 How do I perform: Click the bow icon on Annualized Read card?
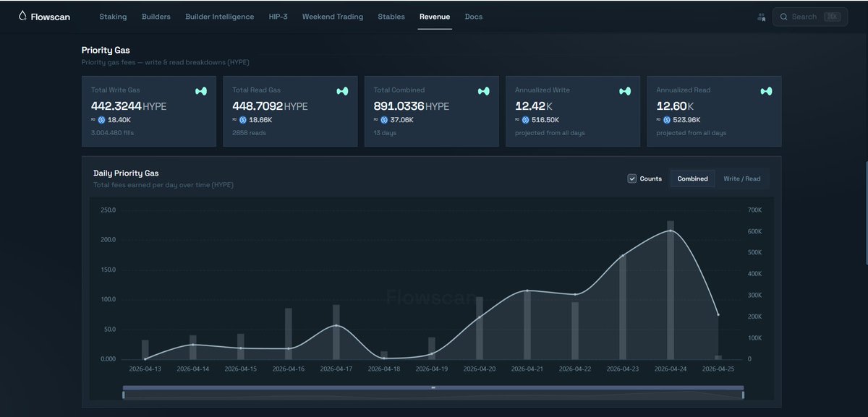point(766,91)
